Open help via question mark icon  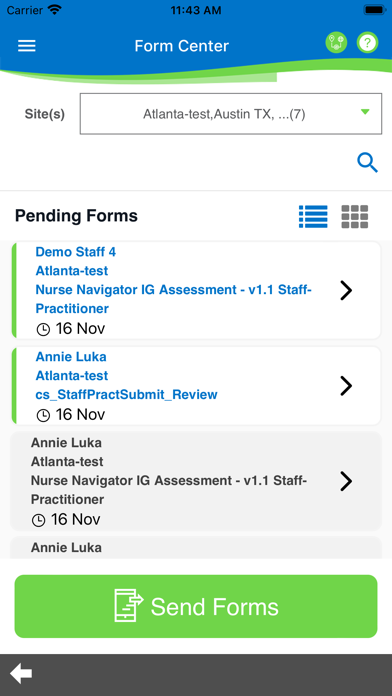[x=368, y=43]
